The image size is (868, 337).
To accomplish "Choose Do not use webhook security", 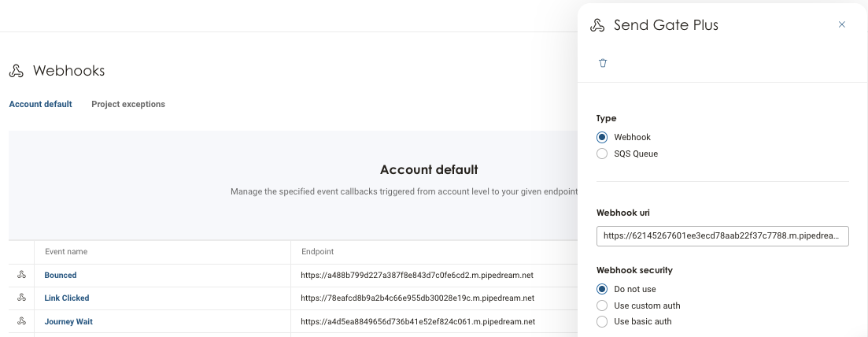I will (x=602, y=289).
